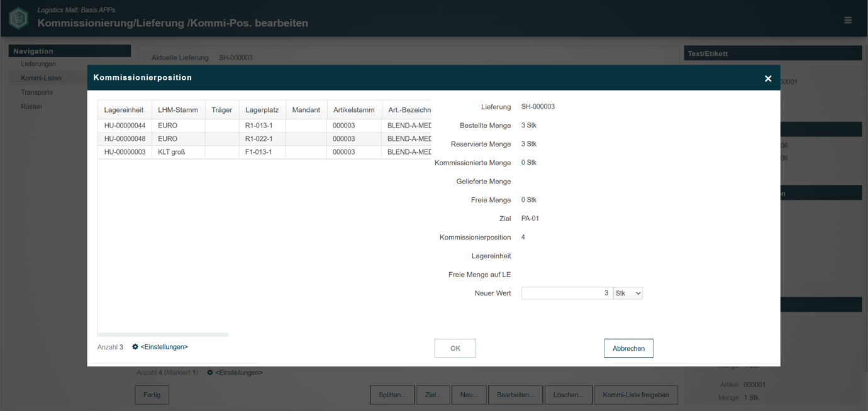868x411 pixels.
Task: Sort by Lagereinheit column header
Action: (124, 110)
